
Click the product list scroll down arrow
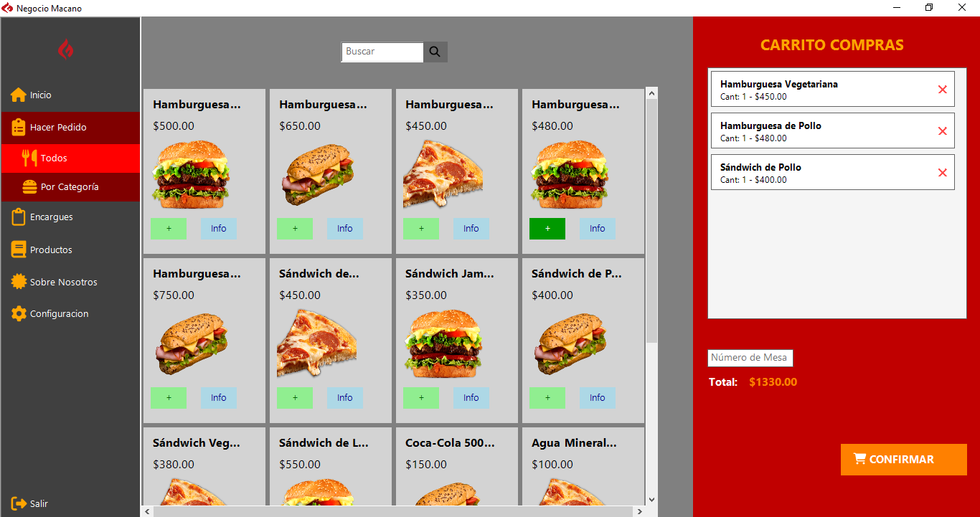[651, 500]
